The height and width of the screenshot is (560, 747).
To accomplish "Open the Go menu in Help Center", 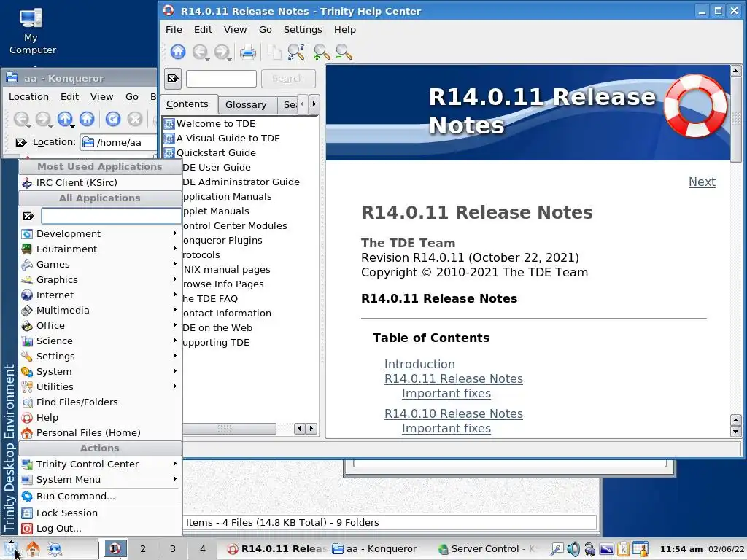I will 266,29.
